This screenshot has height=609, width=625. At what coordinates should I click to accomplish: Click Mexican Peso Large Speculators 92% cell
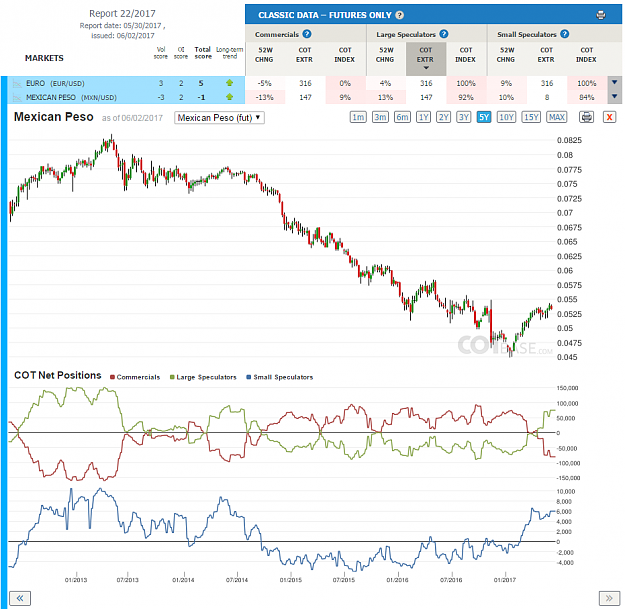tap(466, 97)
